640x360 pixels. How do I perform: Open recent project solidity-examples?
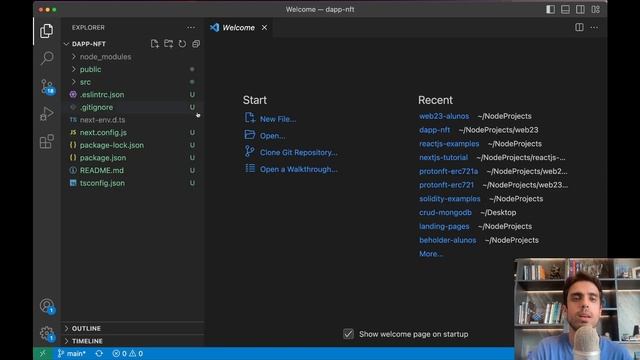point(449,199)
